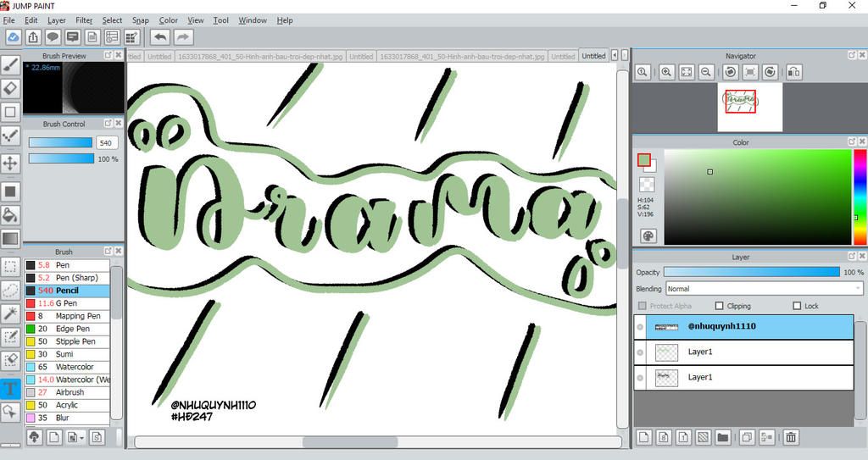Select the Fill rectangle tool
Image resolution: width=868 pixels, height=460 pixels.
click(x=10, y=191)
